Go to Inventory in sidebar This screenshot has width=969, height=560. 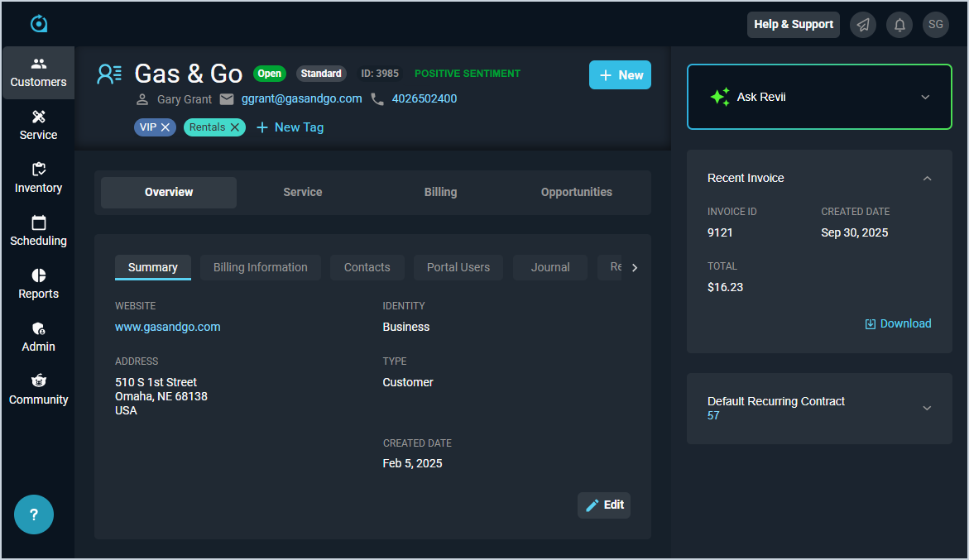(38, 179)
